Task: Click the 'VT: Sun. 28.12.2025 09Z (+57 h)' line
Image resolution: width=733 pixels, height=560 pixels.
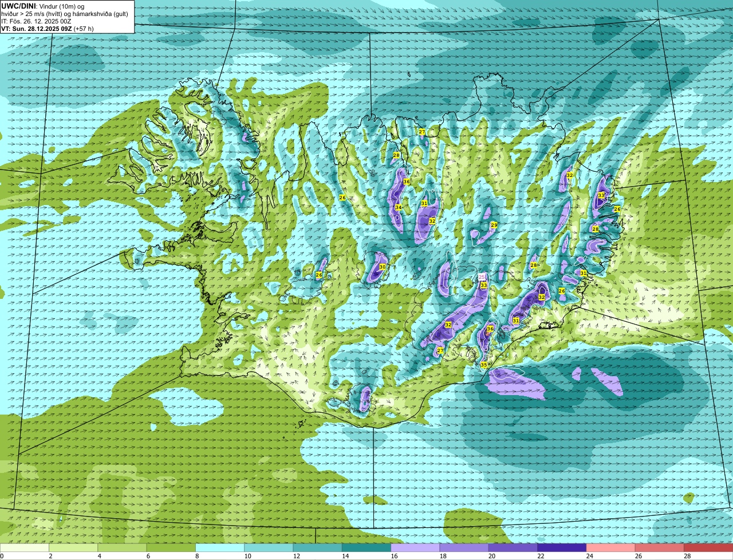Action: (x=48, y=28)
